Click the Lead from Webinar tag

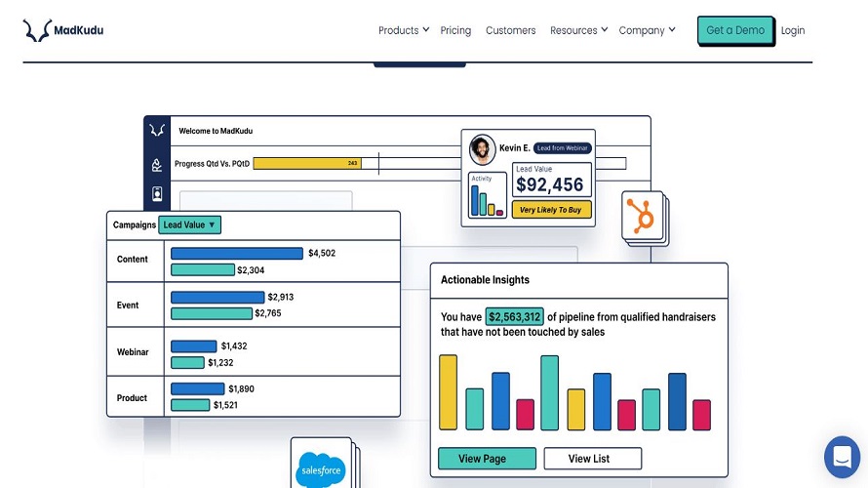click(x=563, y=148)
